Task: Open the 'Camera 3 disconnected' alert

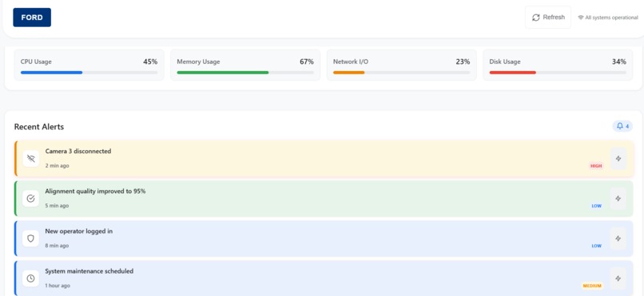Action: [x=324, y=159]
